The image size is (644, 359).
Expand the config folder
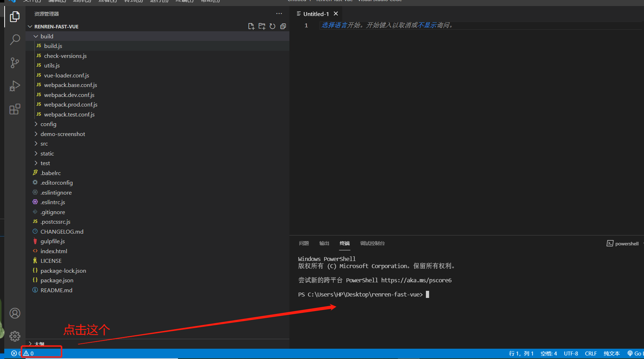point(157,124)
